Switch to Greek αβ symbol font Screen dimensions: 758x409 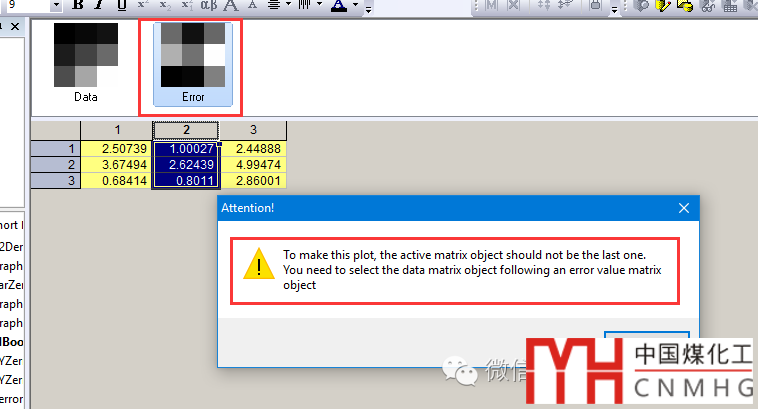pyautogui.click(x=209, y=5)
